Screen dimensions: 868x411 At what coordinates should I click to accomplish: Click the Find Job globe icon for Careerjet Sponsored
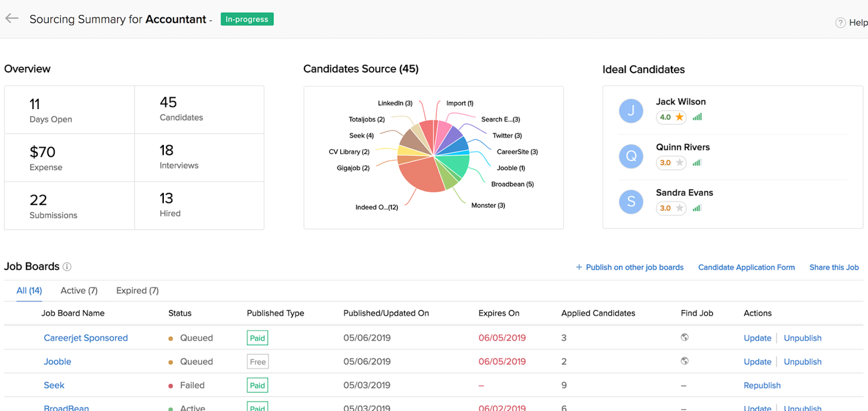click(x=685, y=338)
